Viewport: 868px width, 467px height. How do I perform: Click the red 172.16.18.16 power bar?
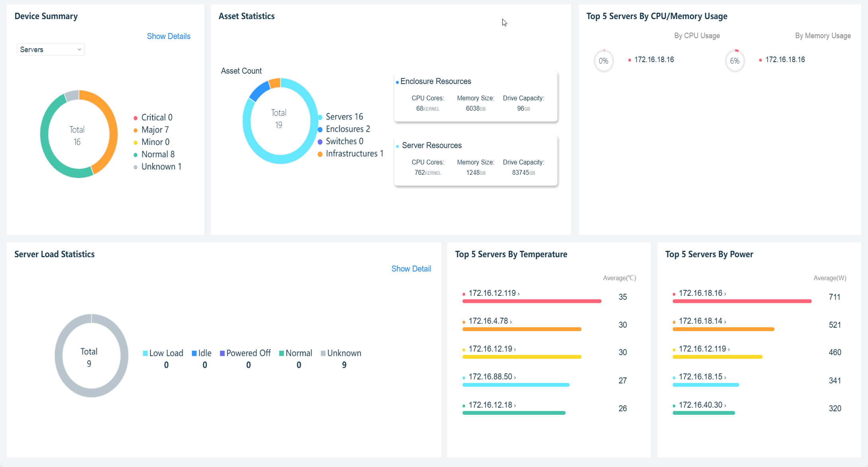tap(742, 301)
